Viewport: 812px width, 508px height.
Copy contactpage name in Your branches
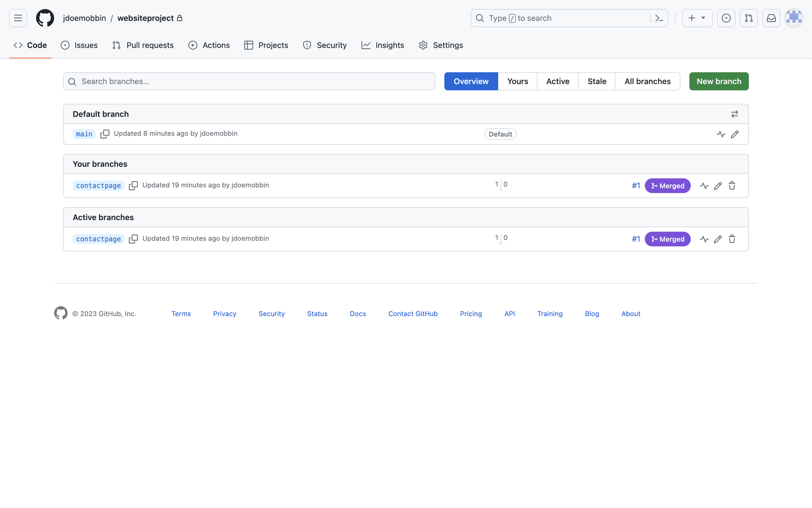click(x=133, y=186)
